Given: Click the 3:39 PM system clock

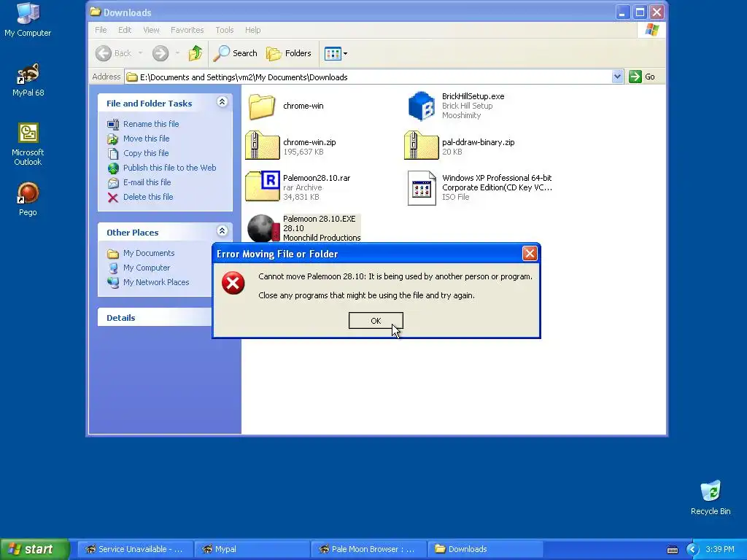Looking at the screenshot, I should tap(720, 550).
